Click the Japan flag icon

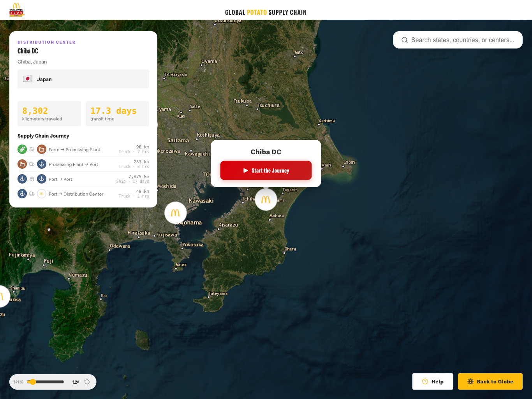click(28, 79)
